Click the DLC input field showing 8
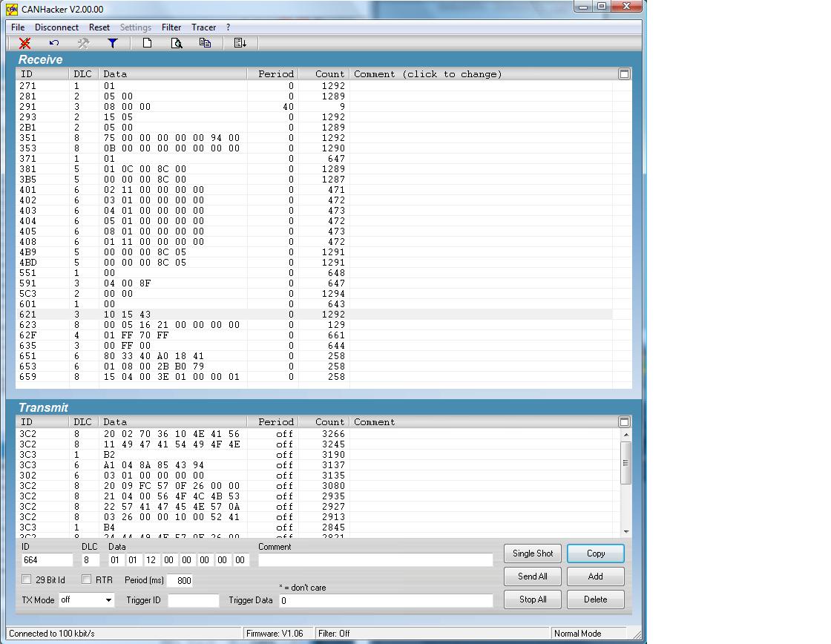 pyautogui.click(x=90, y=560)
